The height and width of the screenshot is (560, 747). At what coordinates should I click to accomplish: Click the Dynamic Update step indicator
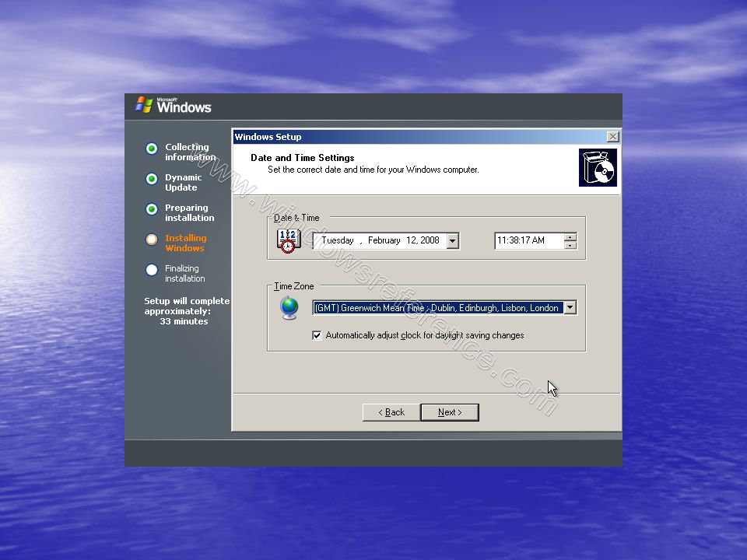(152, 179)
